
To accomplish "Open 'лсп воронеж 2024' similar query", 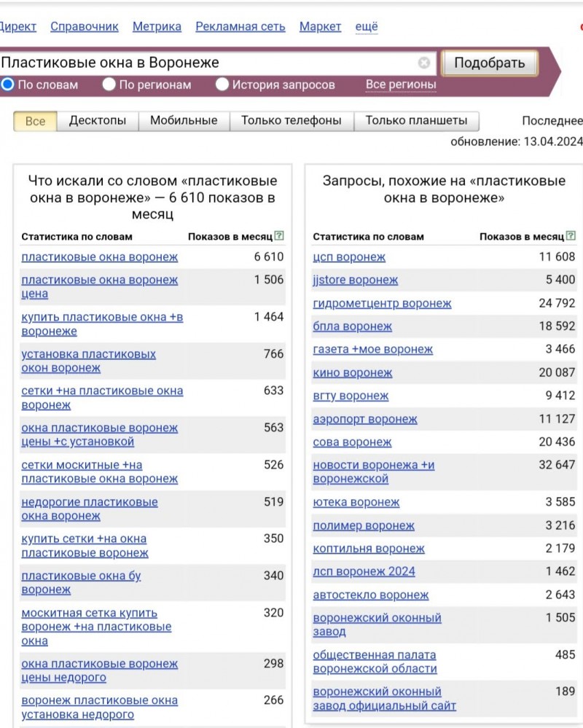I will pos(364,571).
